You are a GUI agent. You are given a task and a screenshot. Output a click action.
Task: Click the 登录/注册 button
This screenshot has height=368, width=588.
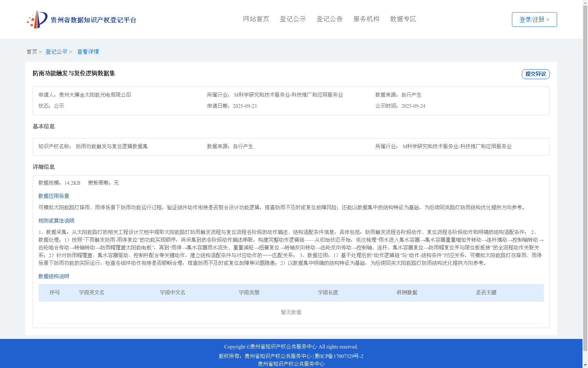point(534,20)
